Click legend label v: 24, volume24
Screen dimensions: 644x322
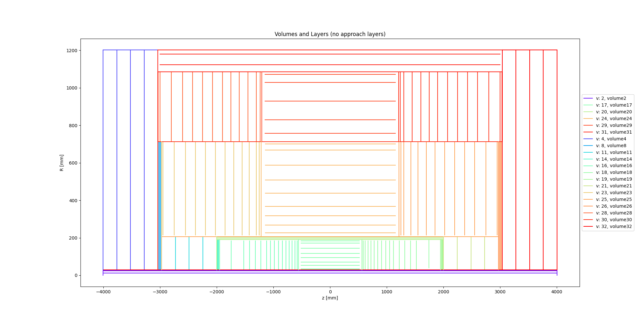pyautogui.click(x=614, y=119)
